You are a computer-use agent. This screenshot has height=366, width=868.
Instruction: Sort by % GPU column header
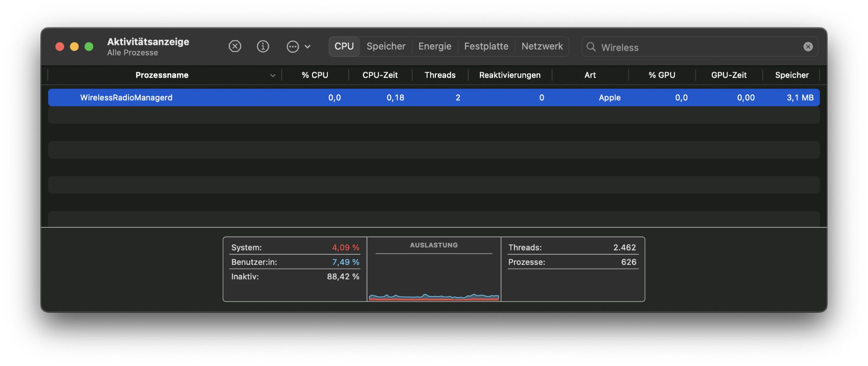coord(662,75)
